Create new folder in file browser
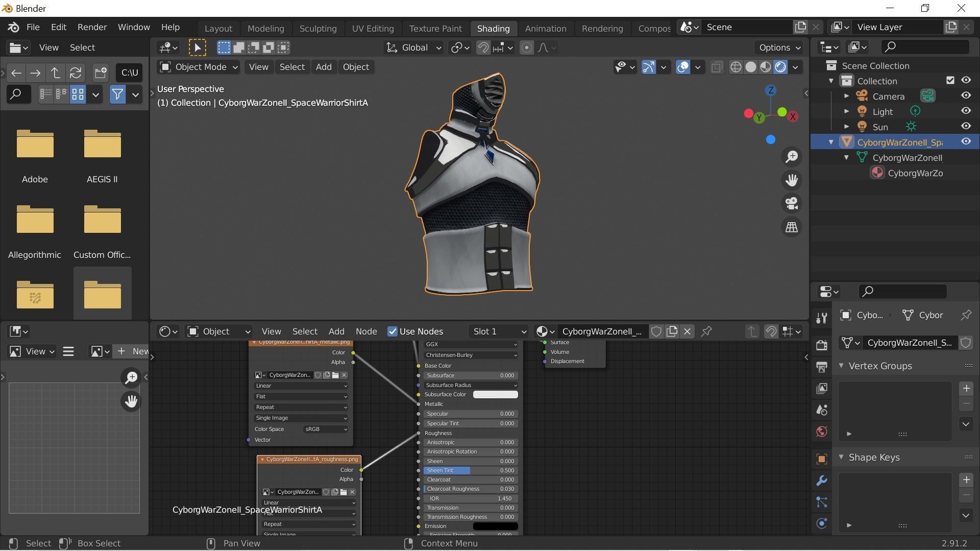Screen dimensions: 980x551 101,73
